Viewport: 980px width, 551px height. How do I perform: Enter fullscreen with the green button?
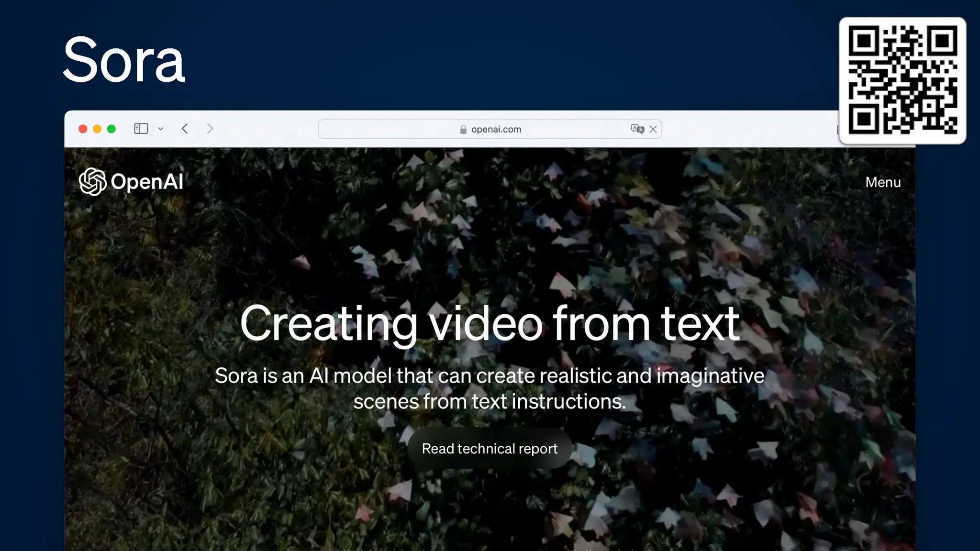point(111,129)
